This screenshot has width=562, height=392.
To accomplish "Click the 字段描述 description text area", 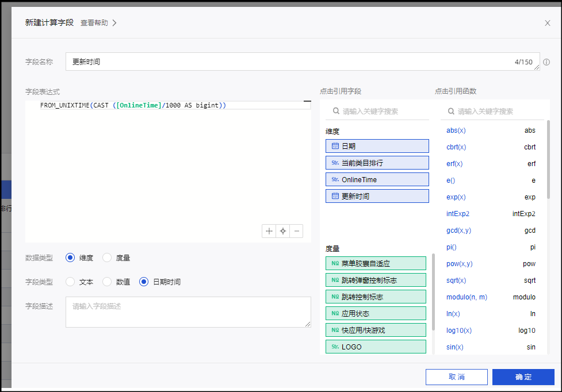I will click(188, 312).
